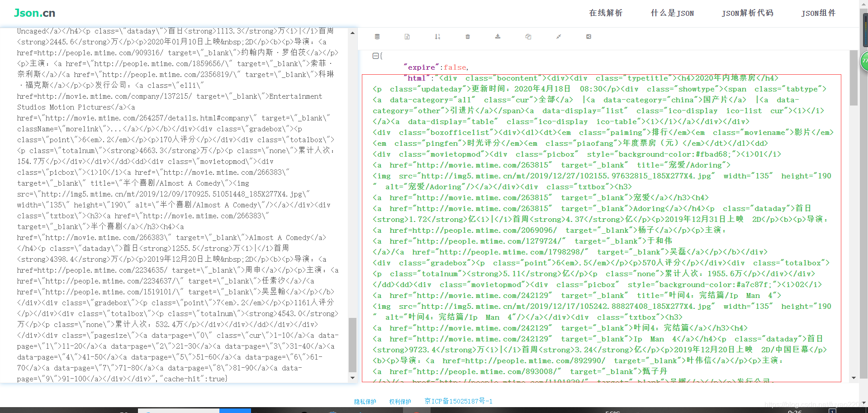Click the compress JSON arrows icon
This screenshot has height=413, width=868.
pos(559,37)
